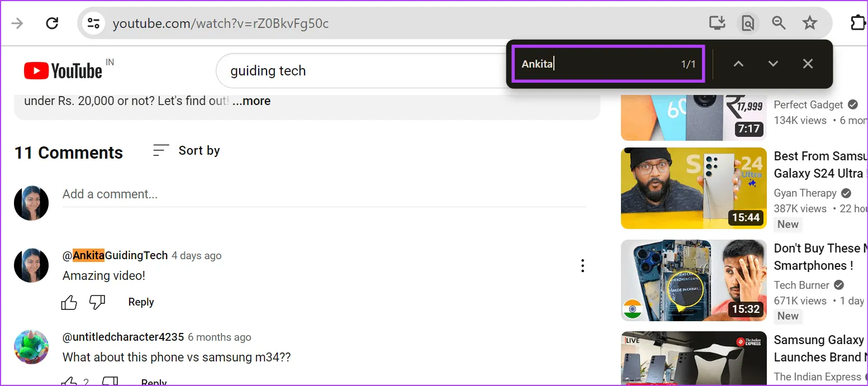Click the forward navigation arrow
The height and width of the screenshot is (386, 868).
(x=17, y=23)
